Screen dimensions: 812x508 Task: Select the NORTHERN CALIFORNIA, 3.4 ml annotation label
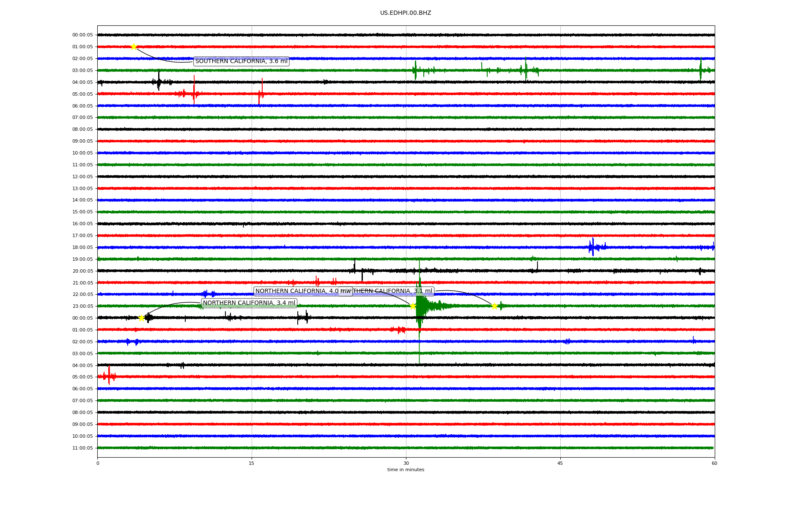(x=249, y=303)
